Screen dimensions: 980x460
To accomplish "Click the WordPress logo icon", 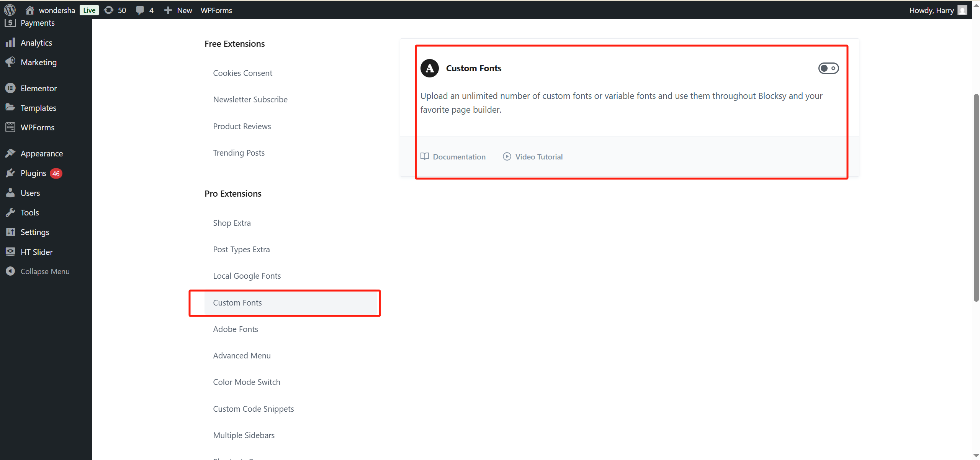I will click(x=10, y=10).
